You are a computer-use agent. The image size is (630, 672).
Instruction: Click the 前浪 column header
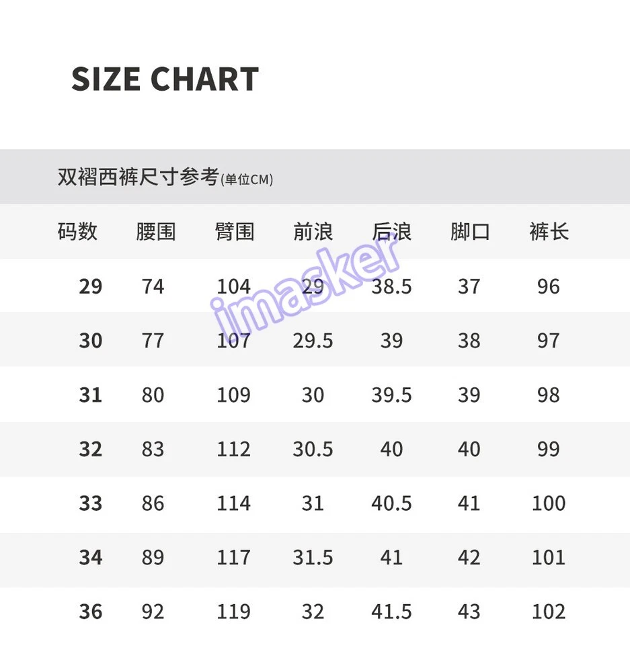point(313,232)
